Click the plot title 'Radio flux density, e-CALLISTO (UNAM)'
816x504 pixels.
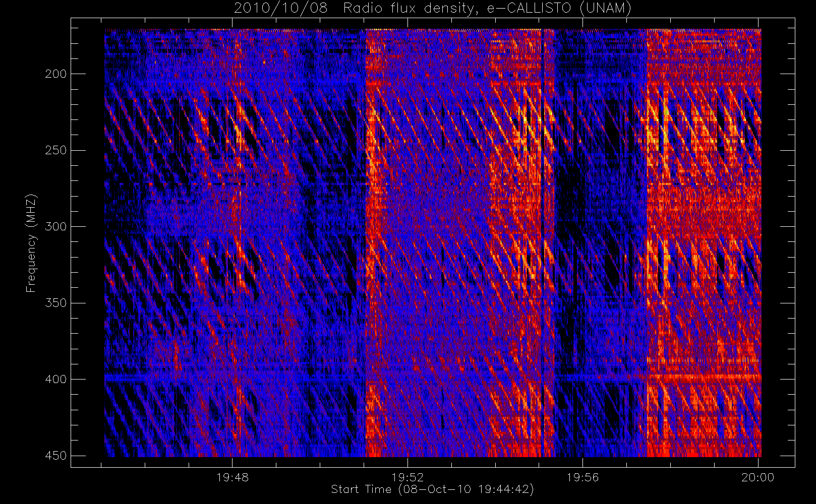coord(488,8)
